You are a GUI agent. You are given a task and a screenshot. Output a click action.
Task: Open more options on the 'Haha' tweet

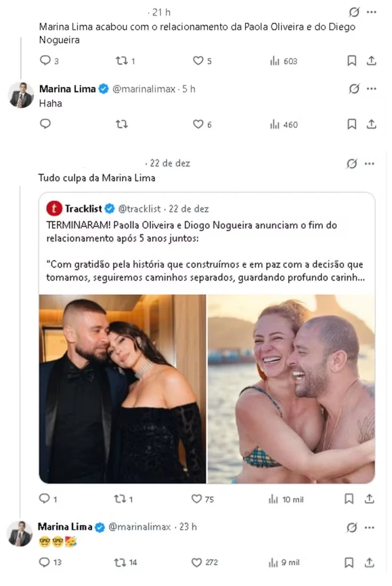(x=371, y=89)
